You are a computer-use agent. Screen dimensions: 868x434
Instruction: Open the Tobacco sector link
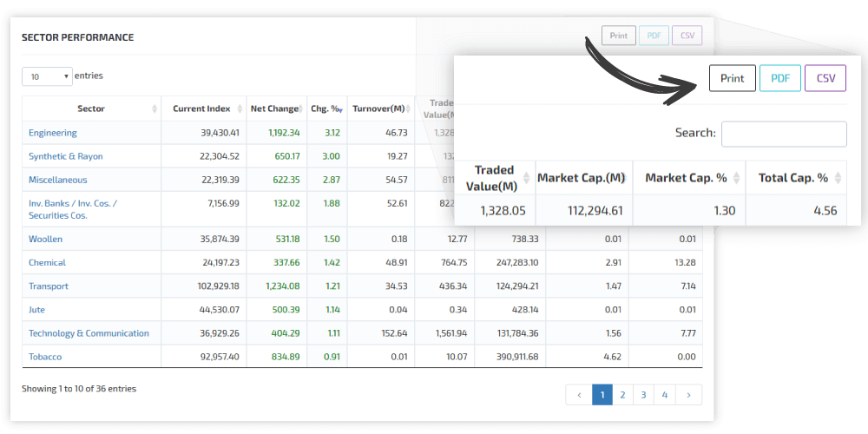click(45, 357)
